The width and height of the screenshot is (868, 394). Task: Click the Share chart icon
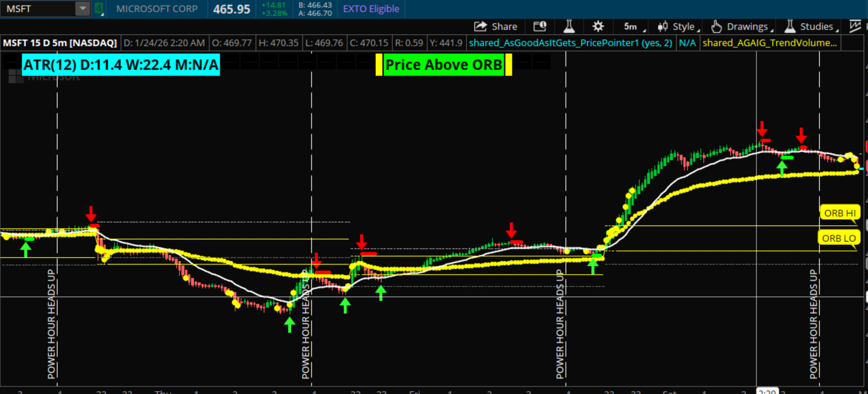480,27
